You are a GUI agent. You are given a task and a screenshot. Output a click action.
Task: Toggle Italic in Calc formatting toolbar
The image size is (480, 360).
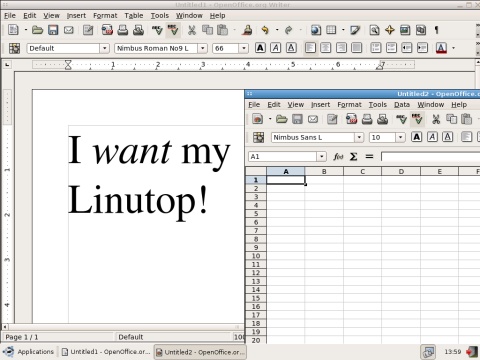432,137
